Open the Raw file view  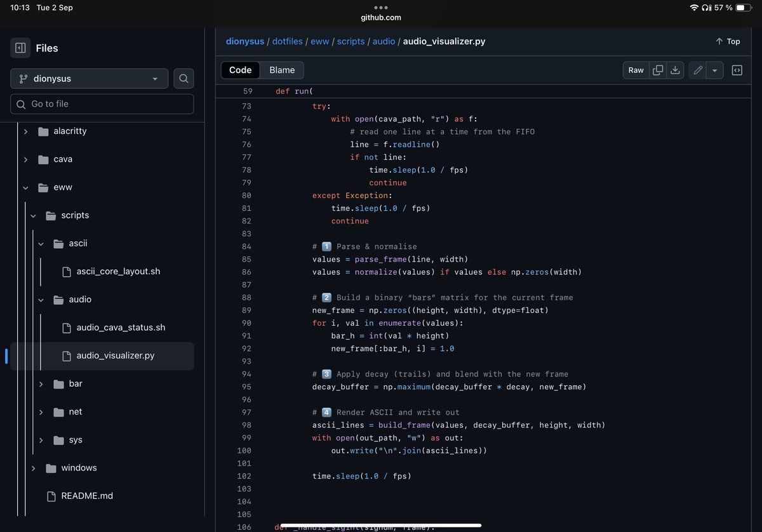[636, 70]
